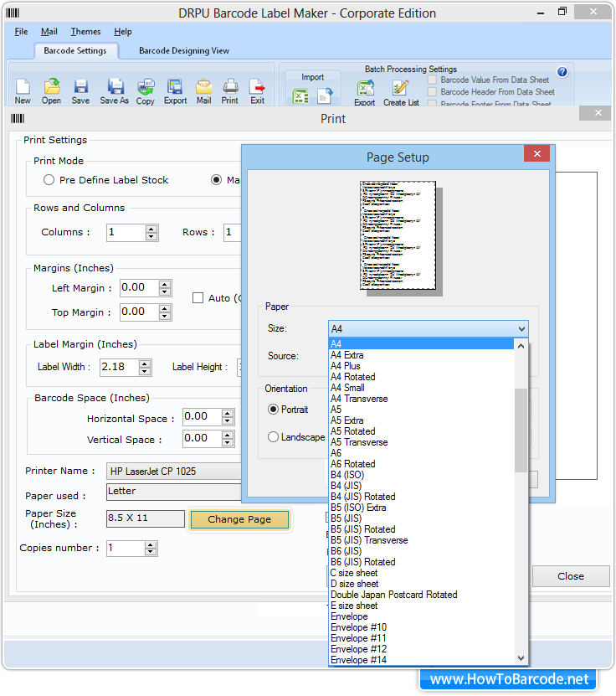This screenshot has width=616, height=696.
Task: Click size list scroll down arrow
Action: click(x=521, y=658)
